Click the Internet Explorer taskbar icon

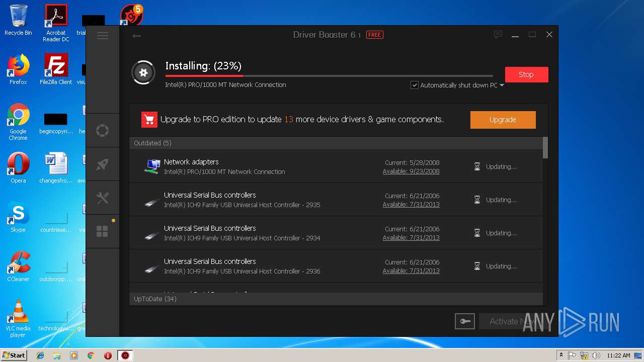click(x=40, y=355)
